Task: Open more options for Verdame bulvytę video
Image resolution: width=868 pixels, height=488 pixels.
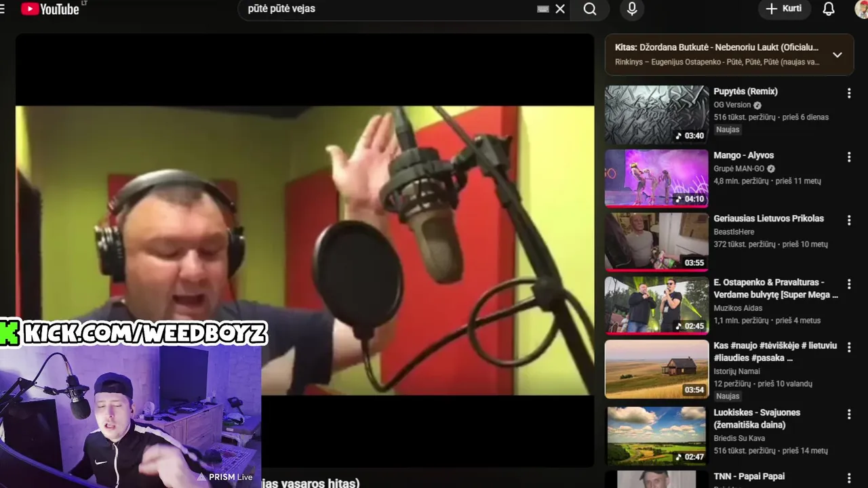Action: click(848, 284)
